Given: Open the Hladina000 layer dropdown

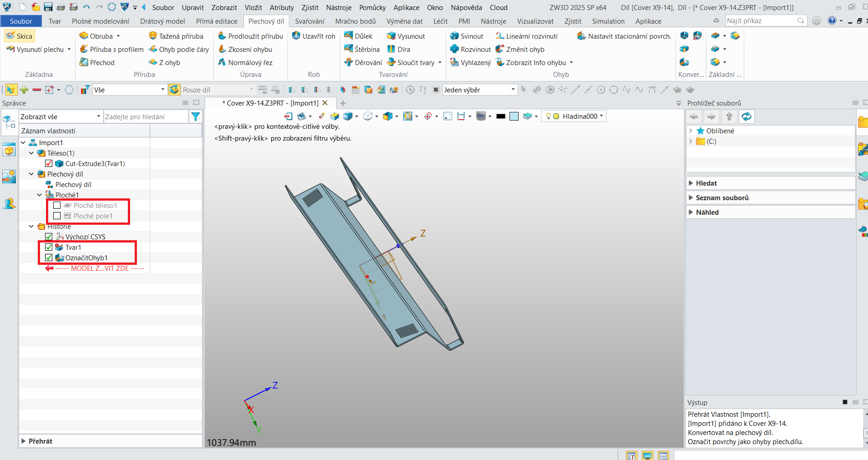Looking at the screenshot, I should 574,116.
